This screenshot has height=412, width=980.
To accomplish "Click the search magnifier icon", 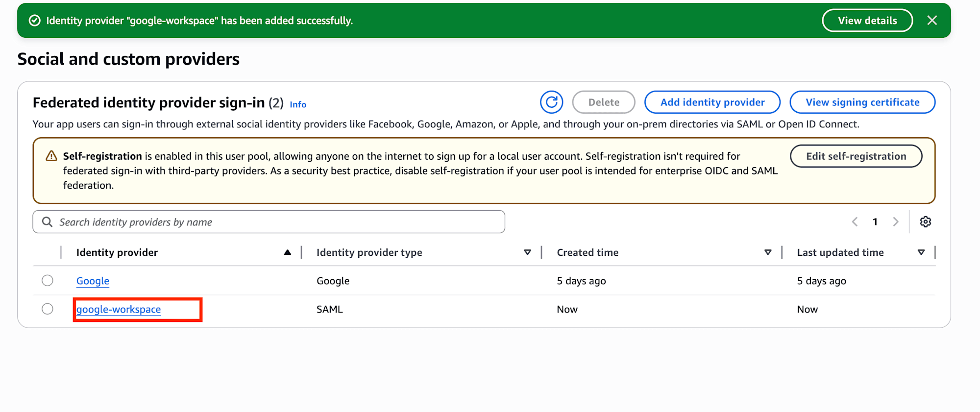I will tap(47, 222).
